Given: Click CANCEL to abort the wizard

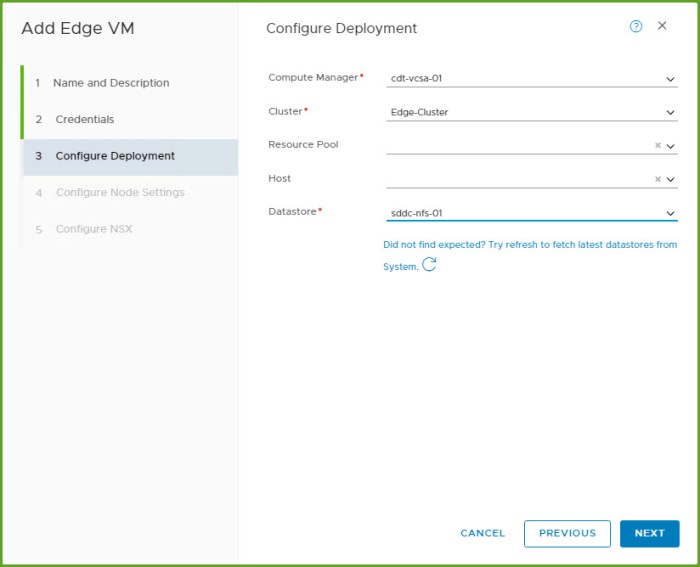Looking at the screenshot, I should 483,534.
